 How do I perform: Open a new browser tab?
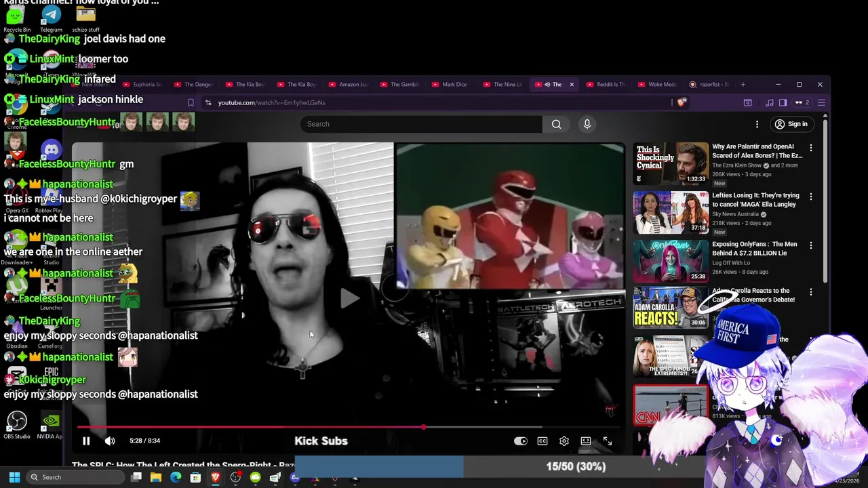[743, 85]
